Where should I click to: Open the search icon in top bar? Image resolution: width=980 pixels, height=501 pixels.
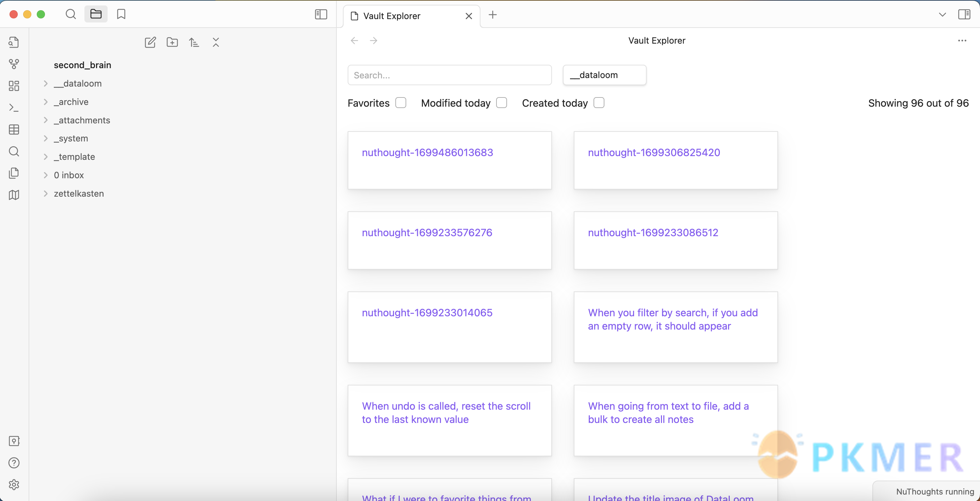pyautogui.click(x=70, y=14)
